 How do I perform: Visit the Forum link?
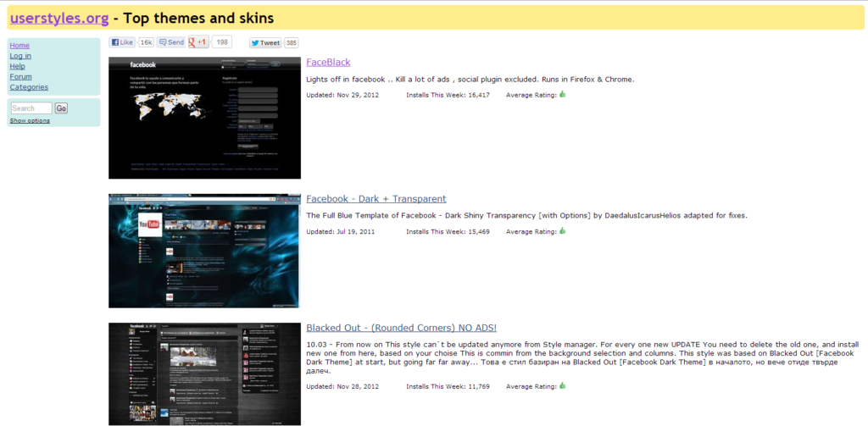(20, 77)
